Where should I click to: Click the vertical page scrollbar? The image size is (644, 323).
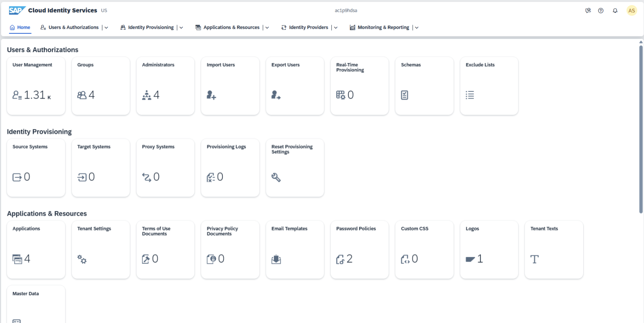[x=641, y=129]
